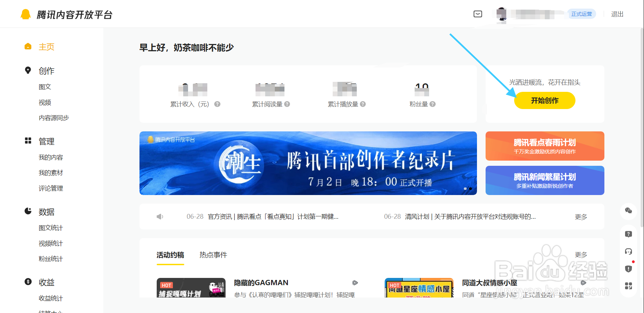Viewport: 644px width, 313px height.
Task: Open the message inbox icon
Action: point(478,14)
